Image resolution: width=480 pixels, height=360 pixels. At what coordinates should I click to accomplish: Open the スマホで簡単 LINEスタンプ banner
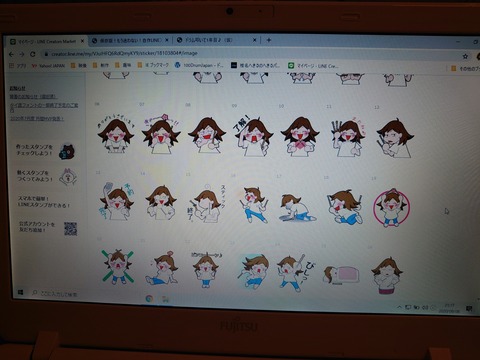pos(44,202)
